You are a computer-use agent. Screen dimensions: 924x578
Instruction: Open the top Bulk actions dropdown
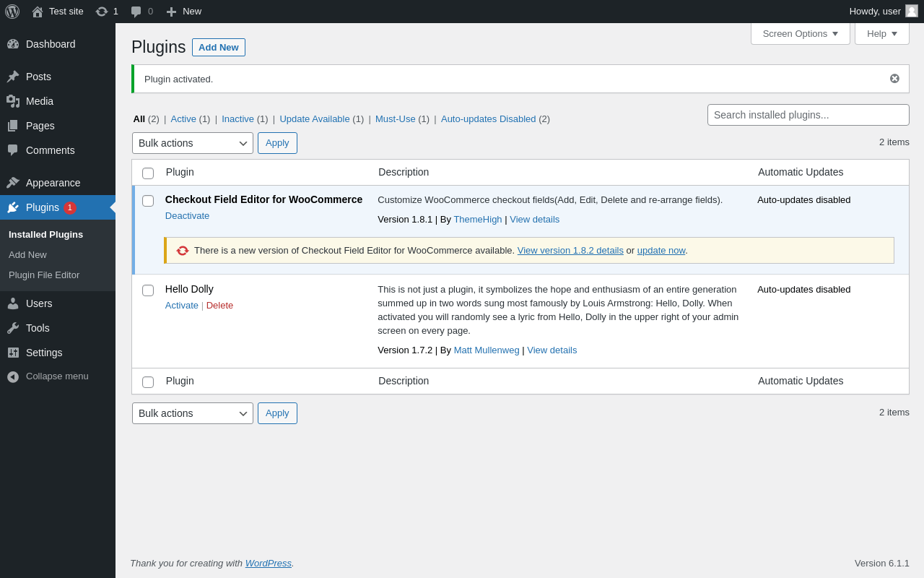(193, 143)
